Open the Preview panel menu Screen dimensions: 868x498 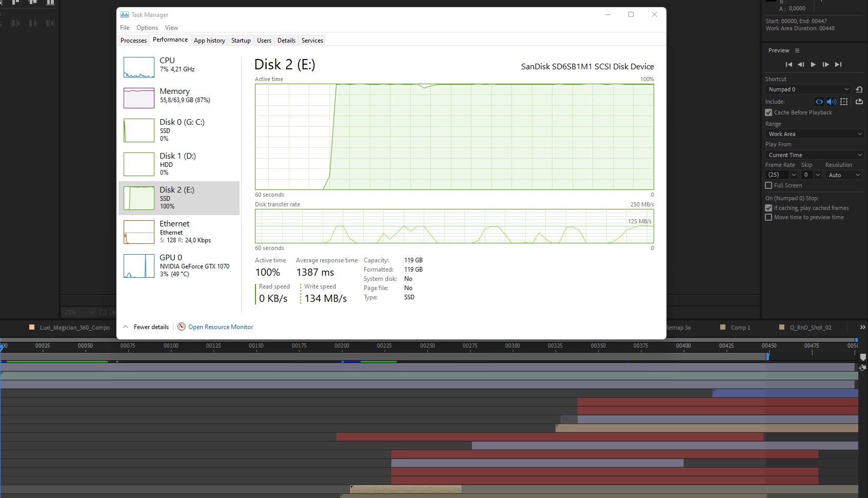tap(797, 50)
